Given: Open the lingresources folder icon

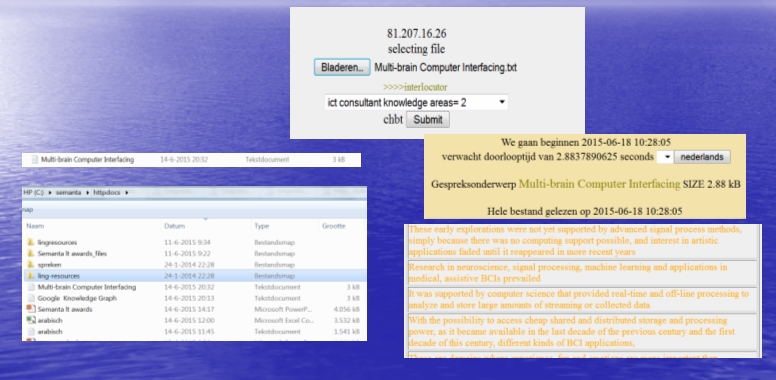Looking at the screenshot, I should (31, 242).
